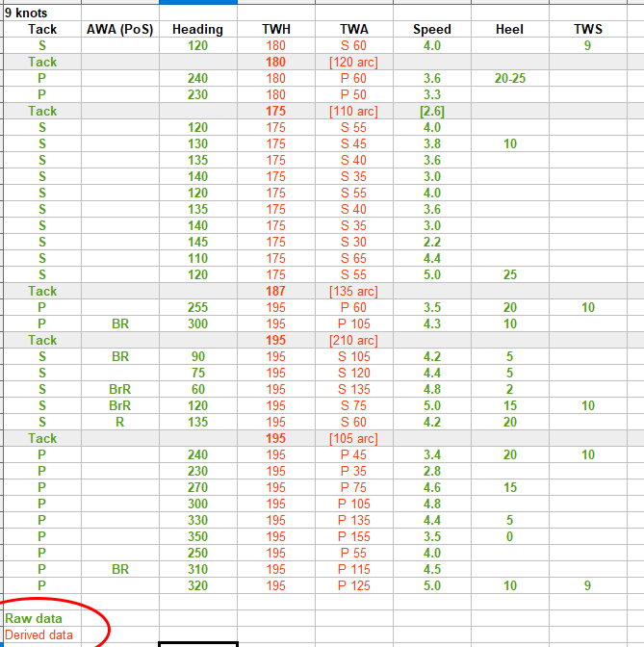
Task: Click the heading '110' cell
Action: click(x=198, y=258)
